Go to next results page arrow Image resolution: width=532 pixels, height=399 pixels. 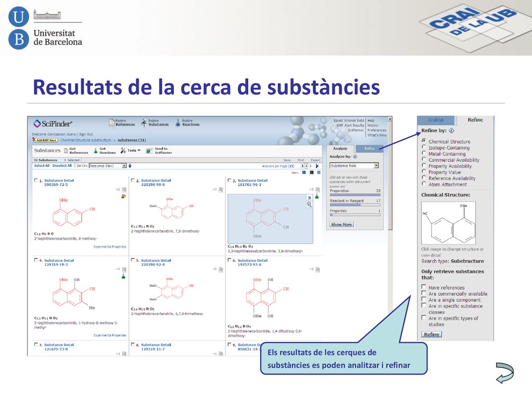pos(317,166)
